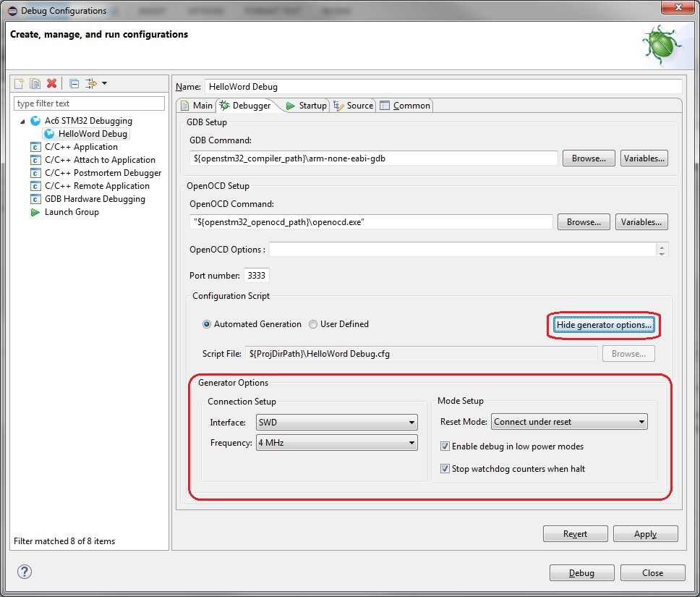Open the Reset Mode dropdown
The width and height of the screenshot is (700, 597).
[x=569, y=422]
